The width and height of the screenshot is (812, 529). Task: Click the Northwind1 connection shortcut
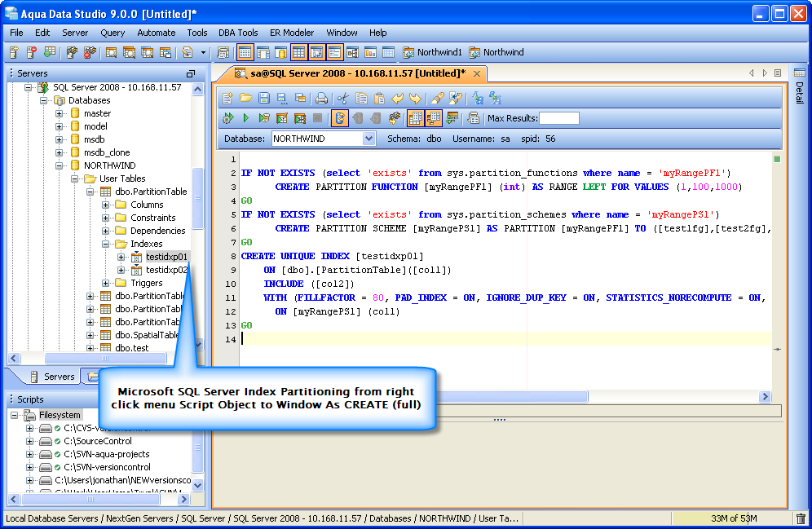coord(432,52)
